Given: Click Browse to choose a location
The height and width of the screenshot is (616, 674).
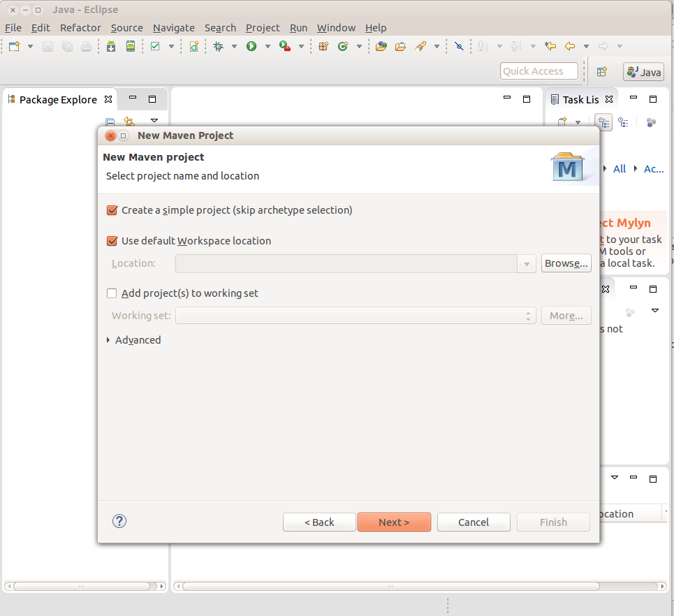Looking at the screenshot, I should tap(566, 263).
